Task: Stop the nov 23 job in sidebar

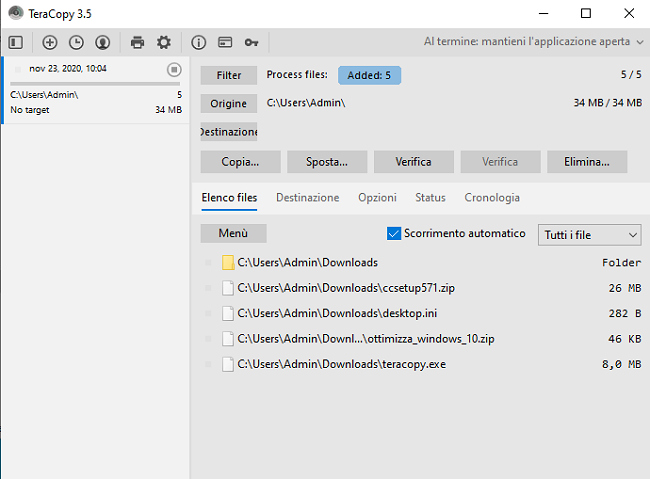Action: pos(174,69)
